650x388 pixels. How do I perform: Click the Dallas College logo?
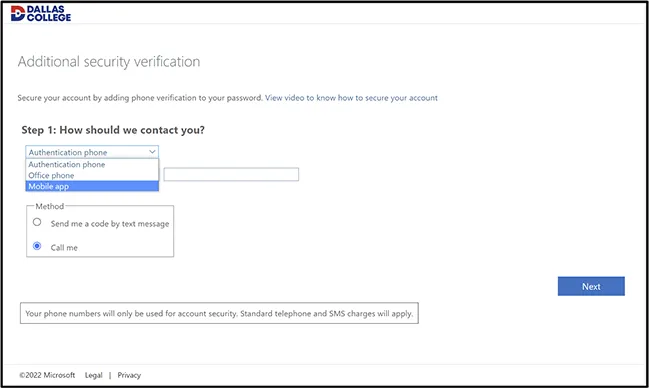[x=41, y=13]
